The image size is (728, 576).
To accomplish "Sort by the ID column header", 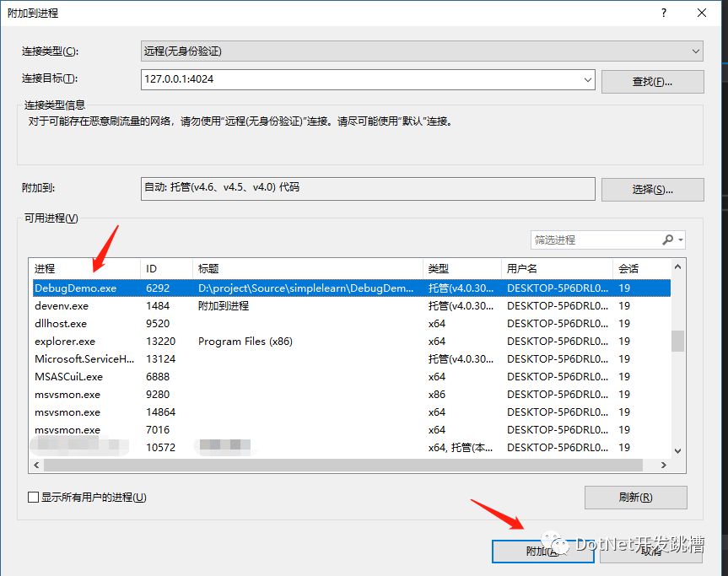I will (166, 268).
